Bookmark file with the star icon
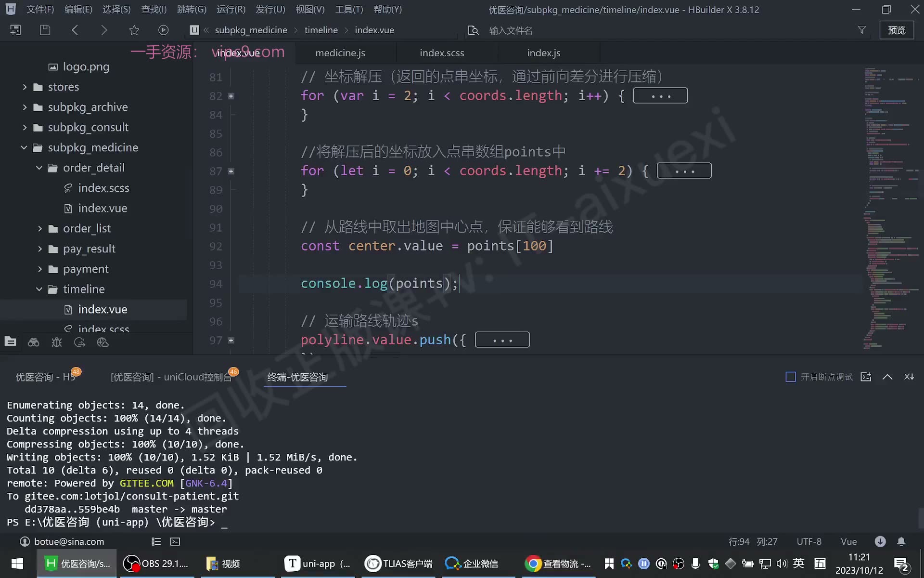The image size is (924, 578). (x=134, y=30)
